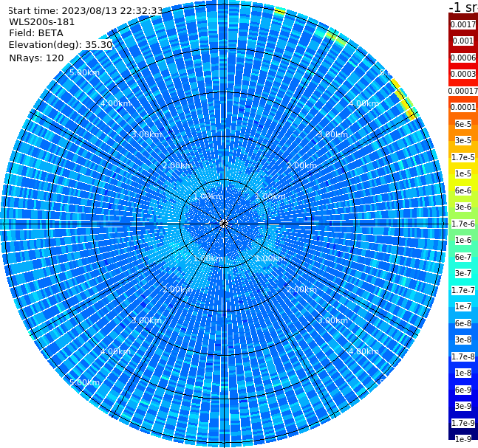Click the 3e-7 colorbar label

coord(463,273)
